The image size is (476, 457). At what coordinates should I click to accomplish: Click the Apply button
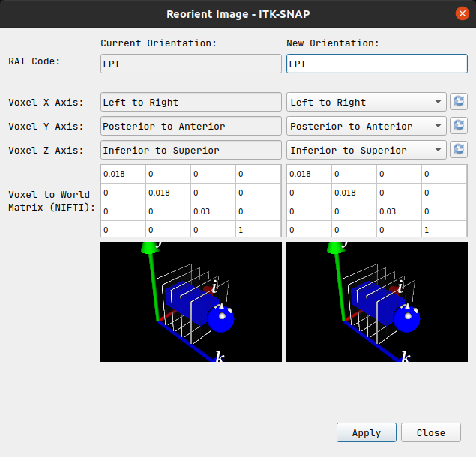coord(366,432)
